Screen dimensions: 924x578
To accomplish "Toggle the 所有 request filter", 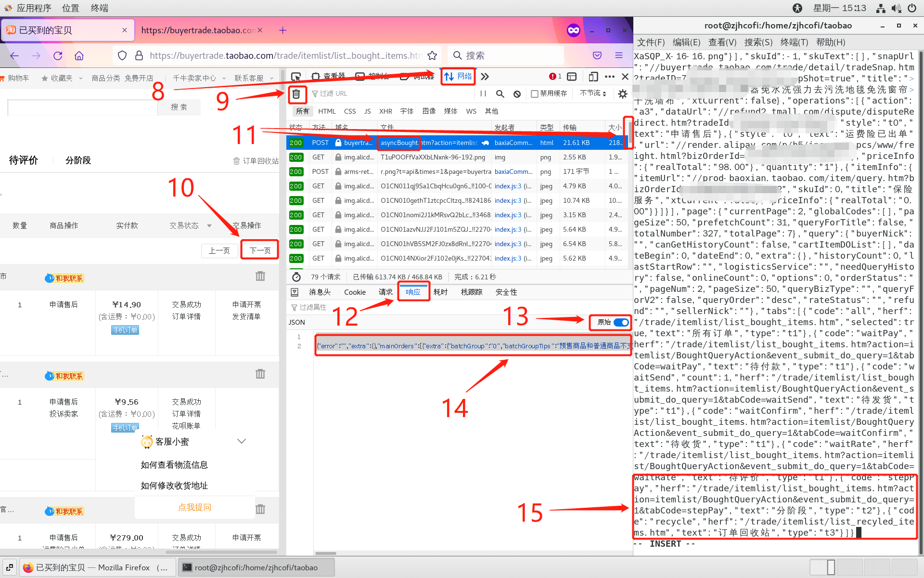I will pos(303,111).
